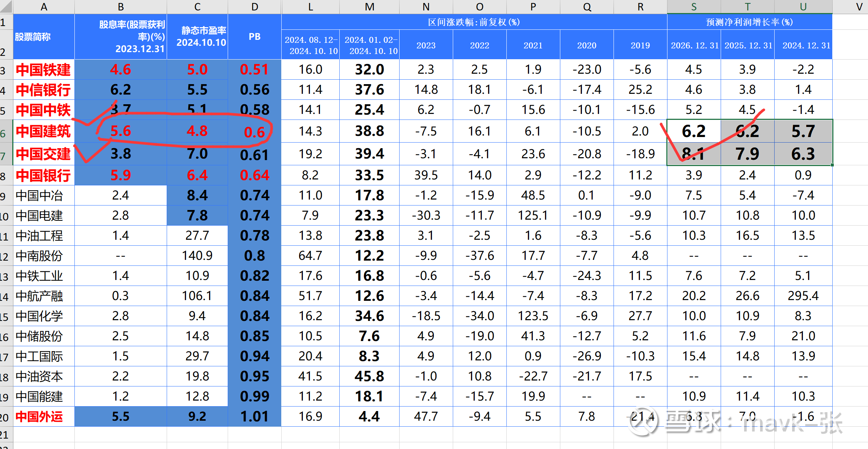Click the 2024.08.12–2024.10.10 header cell
Screen dimensions: 868x449
click(310, 45)
